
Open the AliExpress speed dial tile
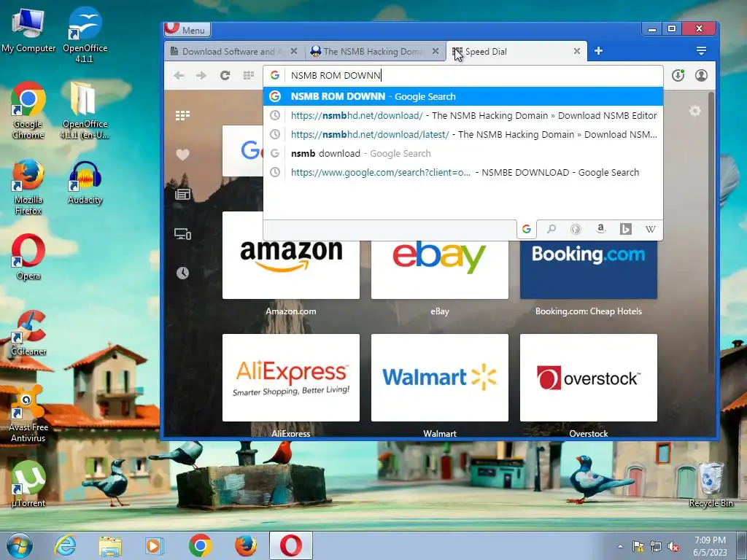[291, 378]
